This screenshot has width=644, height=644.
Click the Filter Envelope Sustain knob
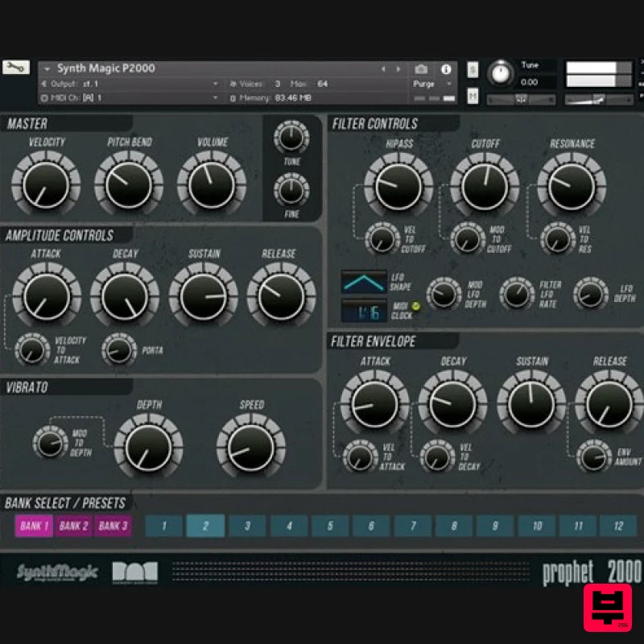tap(531, 404)
